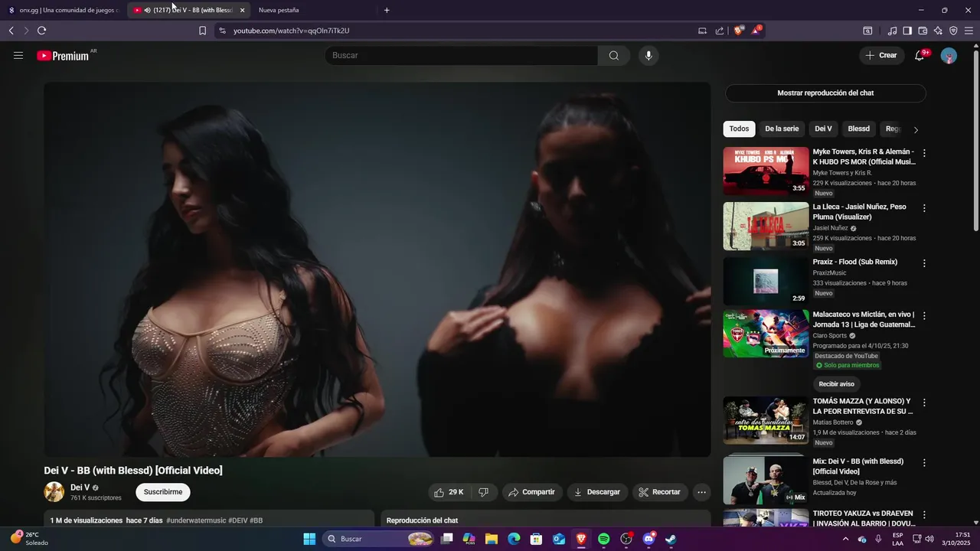
Task: Open taskbar volume control
Action: click(x=929, y=539)
